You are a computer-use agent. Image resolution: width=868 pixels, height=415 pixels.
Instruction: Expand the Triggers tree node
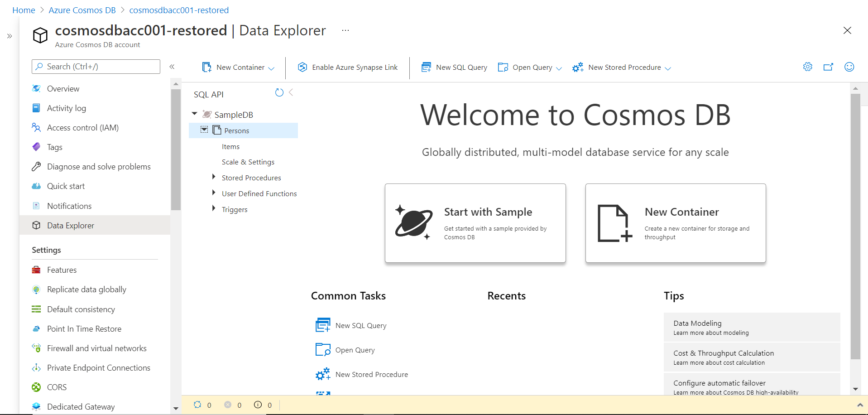(x=214, y=209)
